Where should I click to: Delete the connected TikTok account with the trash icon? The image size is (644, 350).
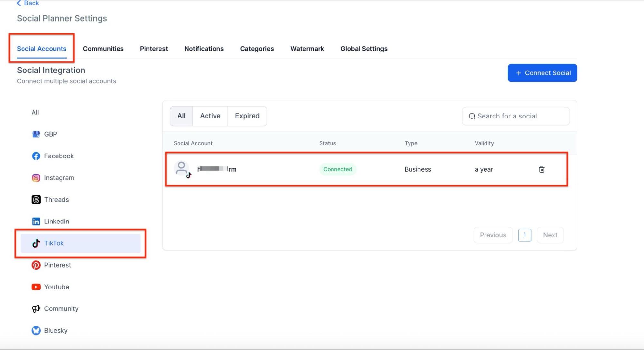tap(542, 169)
